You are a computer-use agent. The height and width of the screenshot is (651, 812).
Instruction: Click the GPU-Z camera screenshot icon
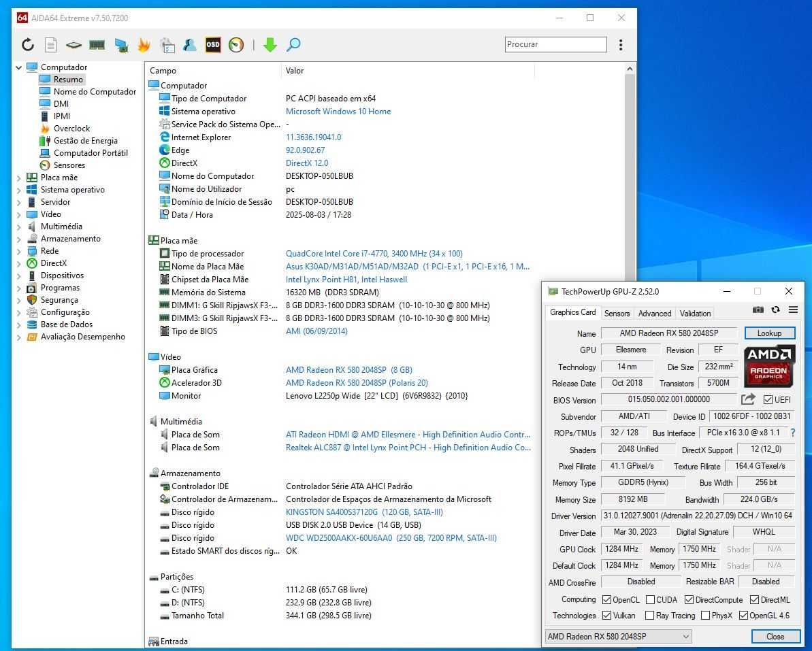(758, 310)
